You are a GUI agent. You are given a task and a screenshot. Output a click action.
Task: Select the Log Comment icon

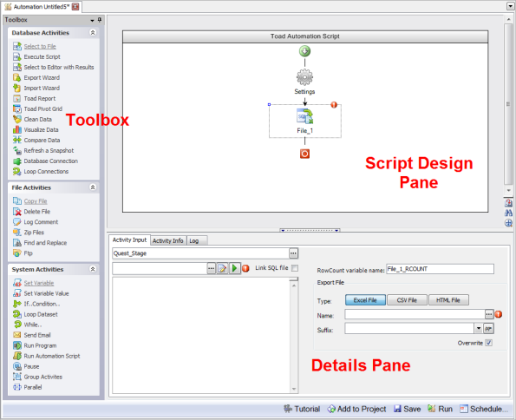tap(17, 222)
